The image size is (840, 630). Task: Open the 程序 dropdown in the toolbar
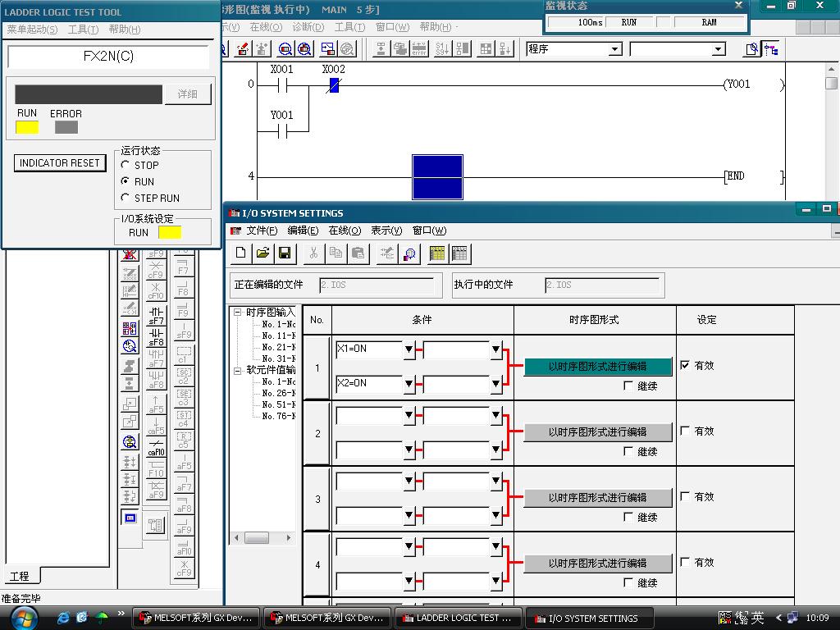coord(614,49)
